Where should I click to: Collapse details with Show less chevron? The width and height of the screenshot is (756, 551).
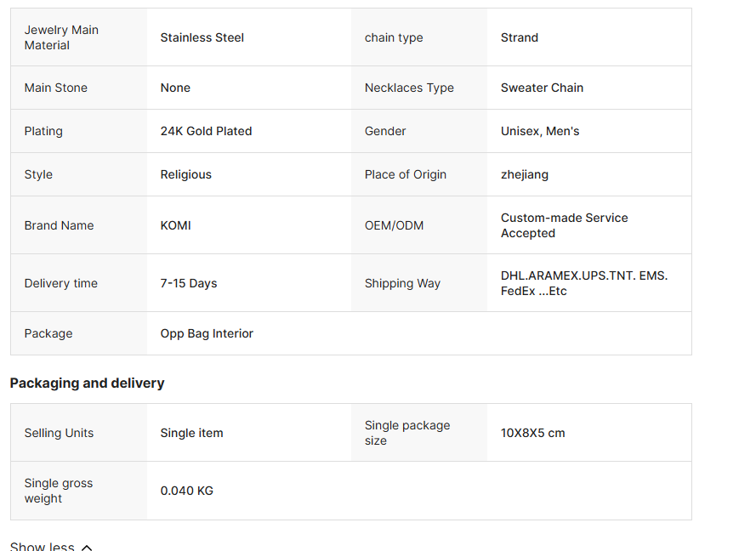pyautogui.click(x=87, y=547)
